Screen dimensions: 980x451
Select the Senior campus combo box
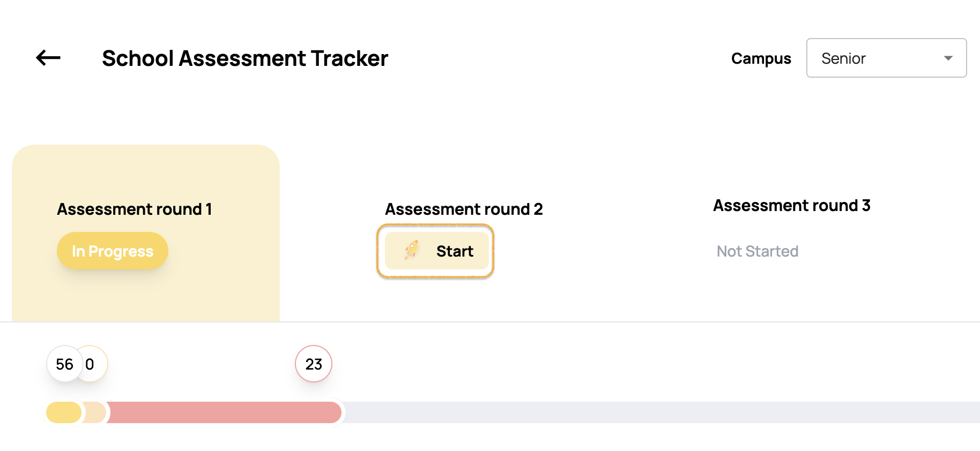click(886, 58)
